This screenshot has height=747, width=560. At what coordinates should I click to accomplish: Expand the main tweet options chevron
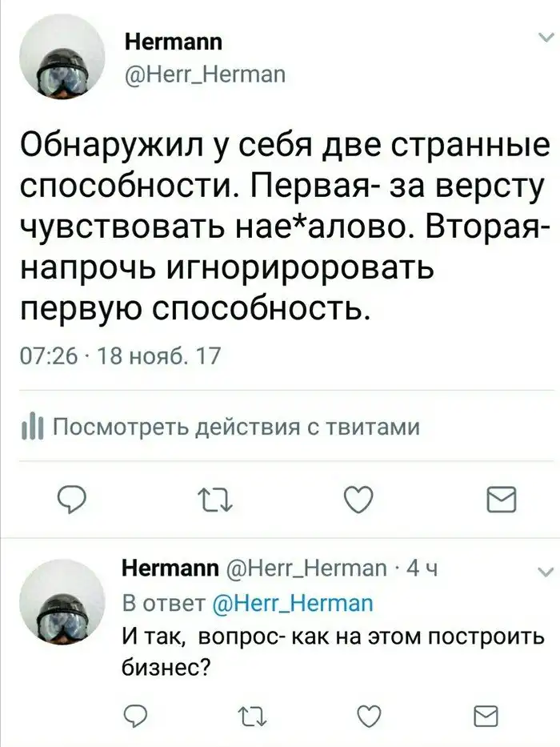point(543,38)
